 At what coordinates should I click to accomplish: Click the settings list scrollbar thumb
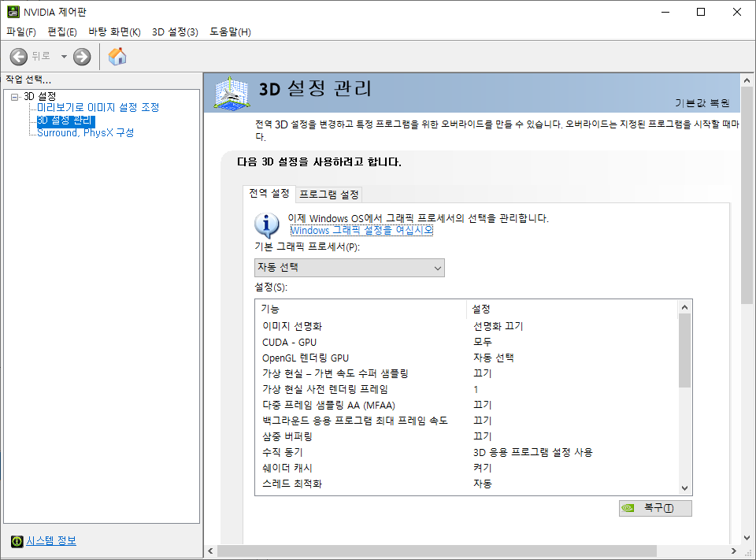click(684, 350)
